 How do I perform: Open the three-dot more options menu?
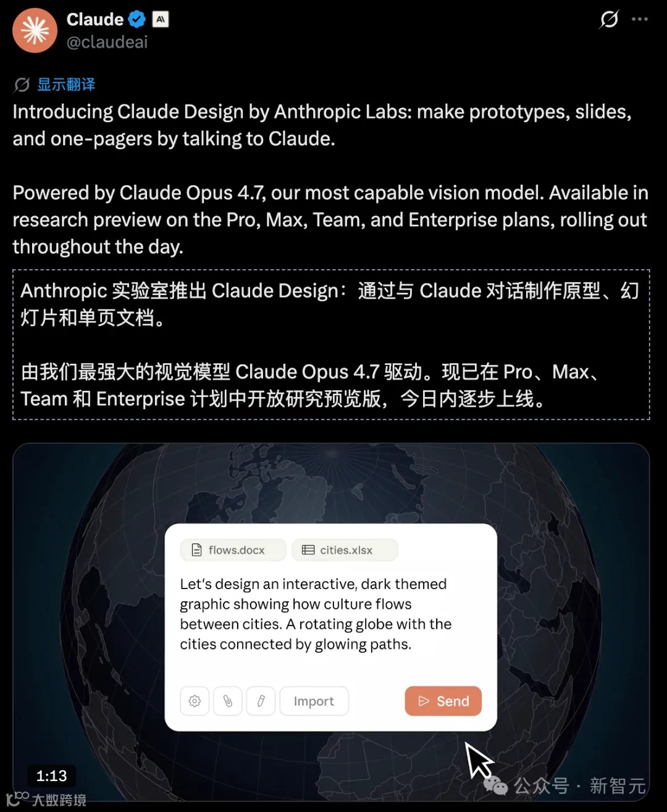point(640,19)
